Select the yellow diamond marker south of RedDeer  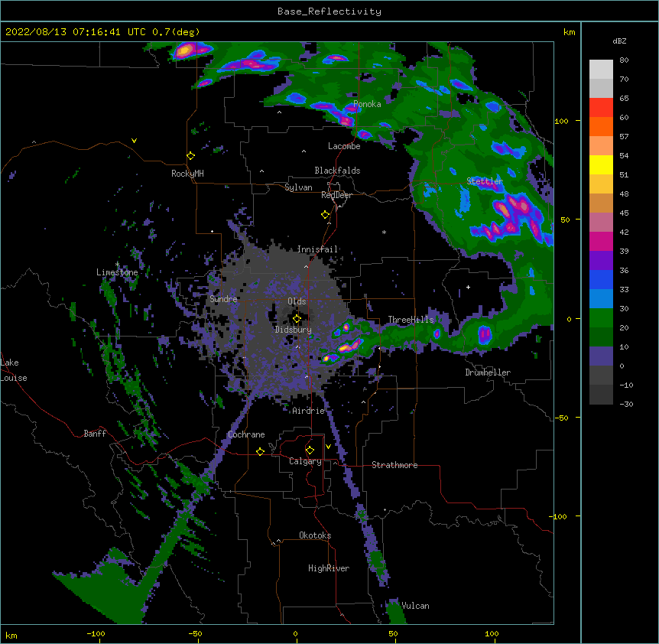326,215
